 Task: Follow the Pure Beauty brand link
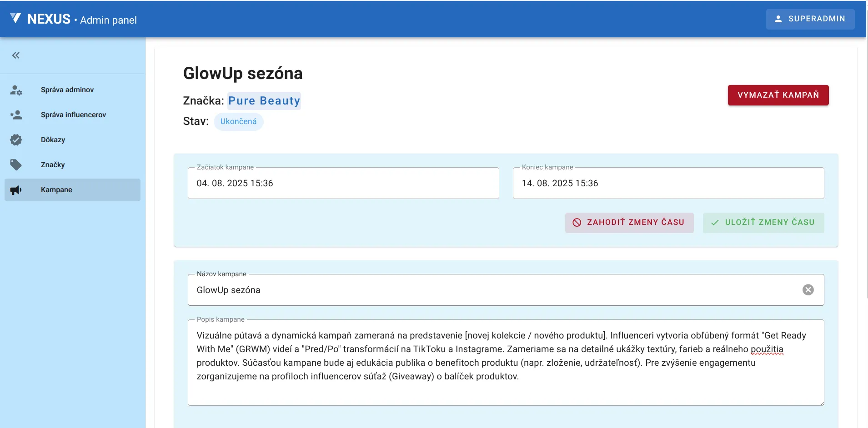tap(264, 101)
